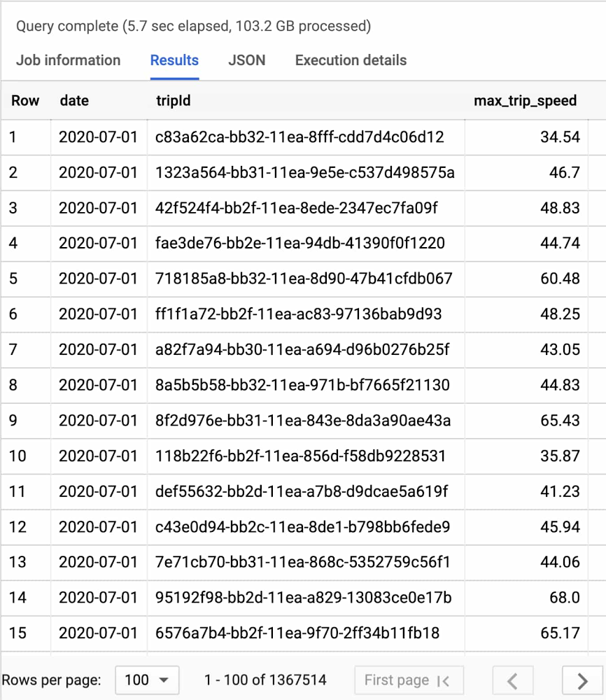Select tripId fae3de76-bb2e-11ea-94db-41390f0f1220
Viewport: 606px width, 700px height.
point(300,244)
